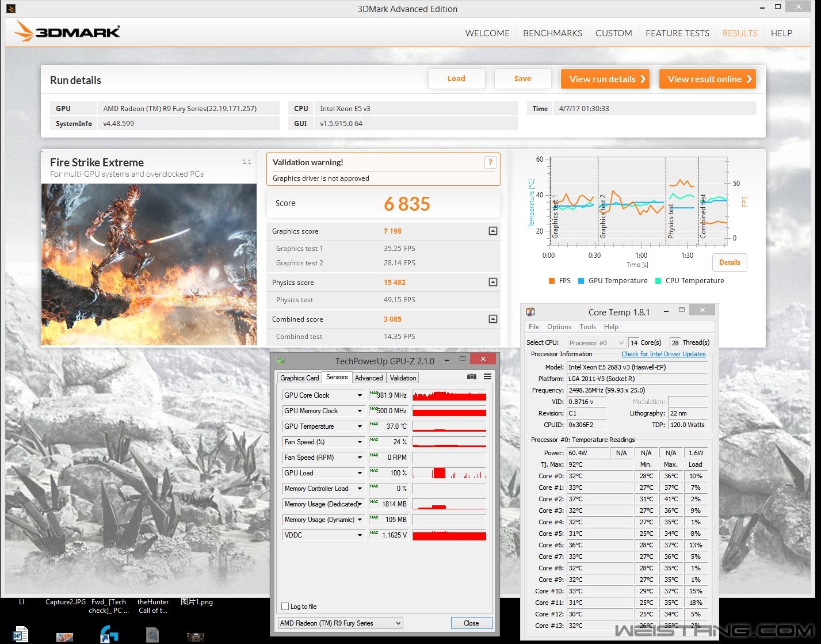821x644 pixels.
Task: Go to the 3DMark BENCHMARKS section
Action: tap(552, 33)
